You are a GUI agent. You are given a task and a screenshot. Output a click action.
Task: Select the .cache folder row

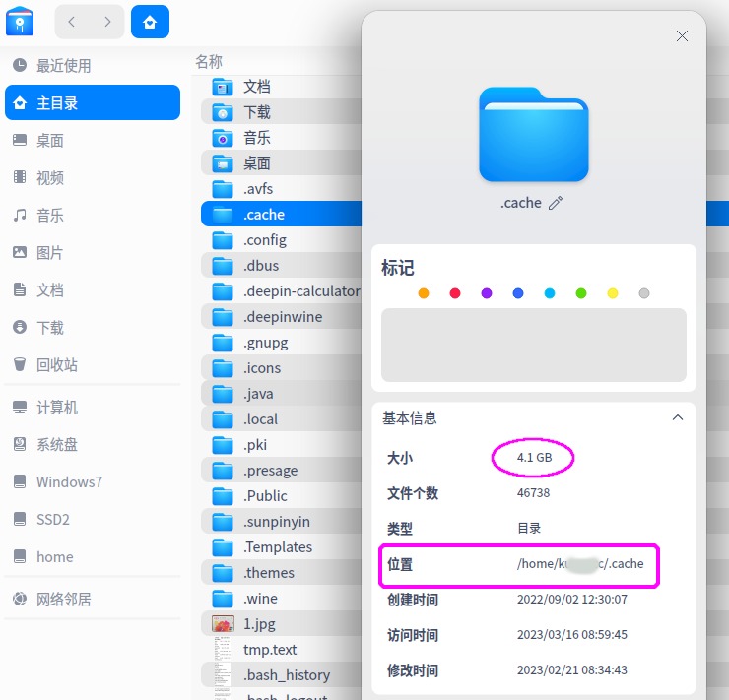tap(282, 214)
